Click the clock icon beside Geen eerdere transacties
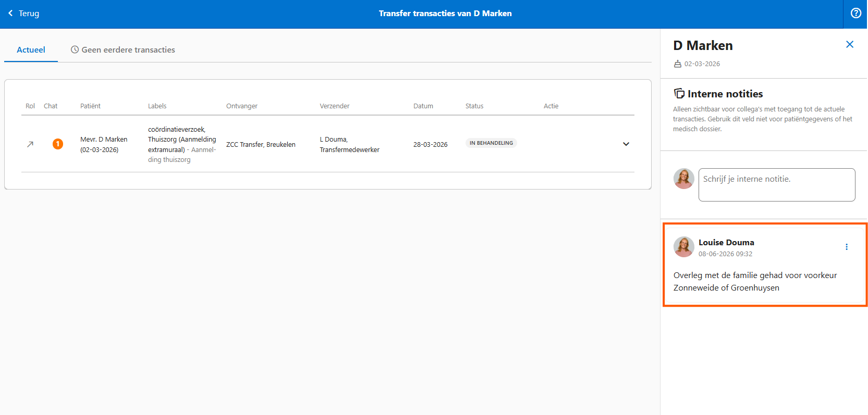Screen dimensions: 868x415 click(75, 50)
